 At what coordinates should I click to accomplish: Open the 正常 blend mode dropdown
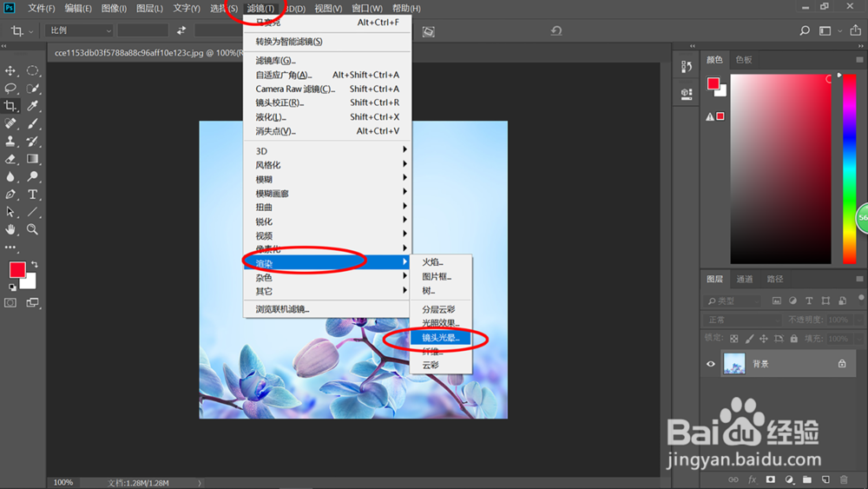coord(743,320)
